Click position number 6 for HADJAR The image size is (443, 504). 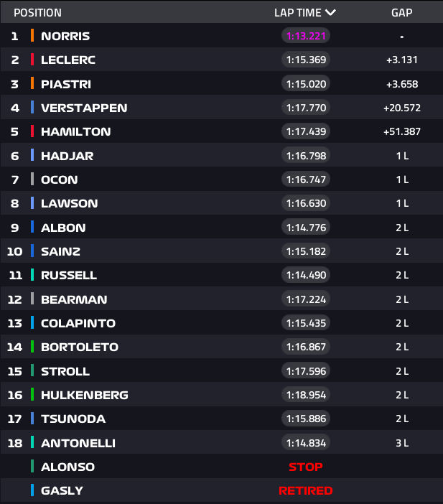tap(15, 156)
